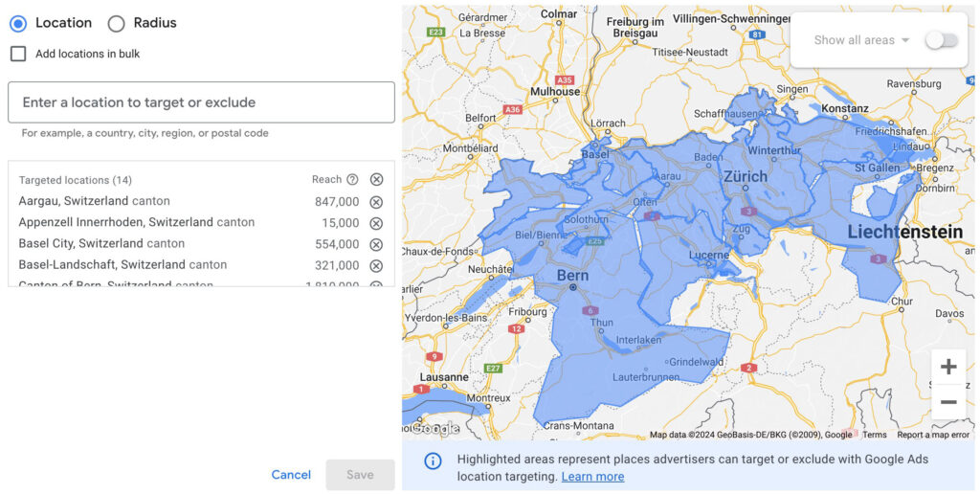980x494 pixels.
Task: Click the Winterthur label on the map
Action: pyautogui.click(x=773, y=150)
